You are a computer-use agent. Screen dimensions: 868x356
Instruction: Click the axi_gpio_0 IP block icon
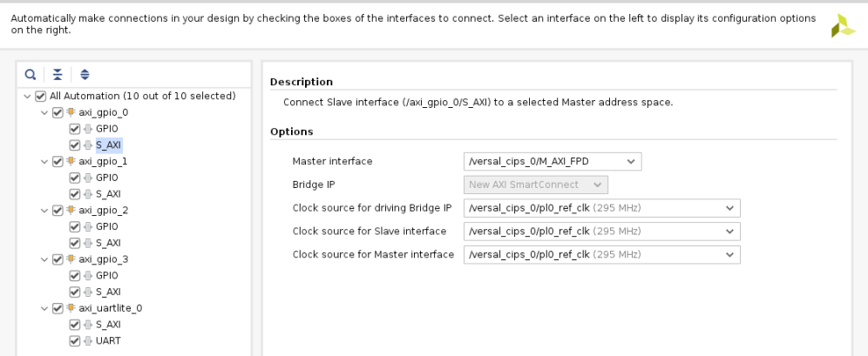click(x=71, y=112)
